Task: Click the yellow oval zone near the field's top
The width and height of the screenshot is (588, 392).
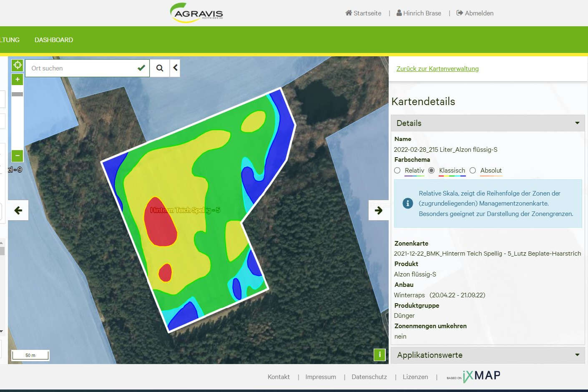Action: click(x=253, y=121)
